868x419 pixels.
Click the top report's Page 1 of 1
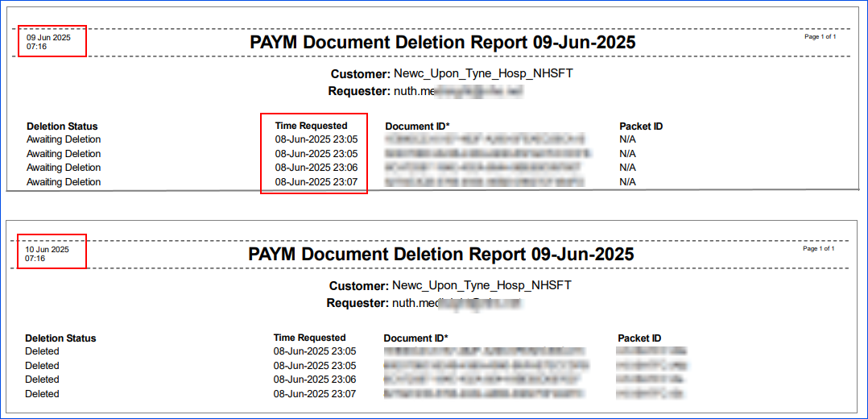pyautogui.click(x=820, y=37)
